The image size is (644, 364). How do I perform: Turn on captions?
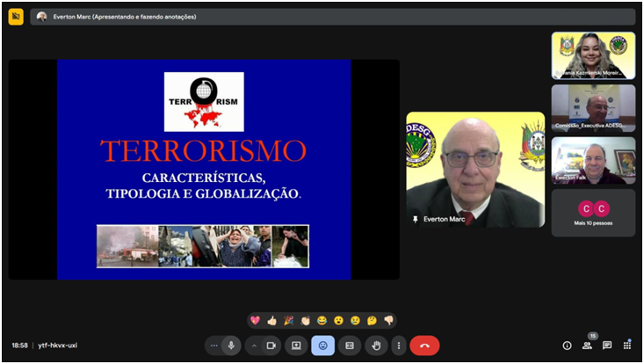[x=350, y=346]
